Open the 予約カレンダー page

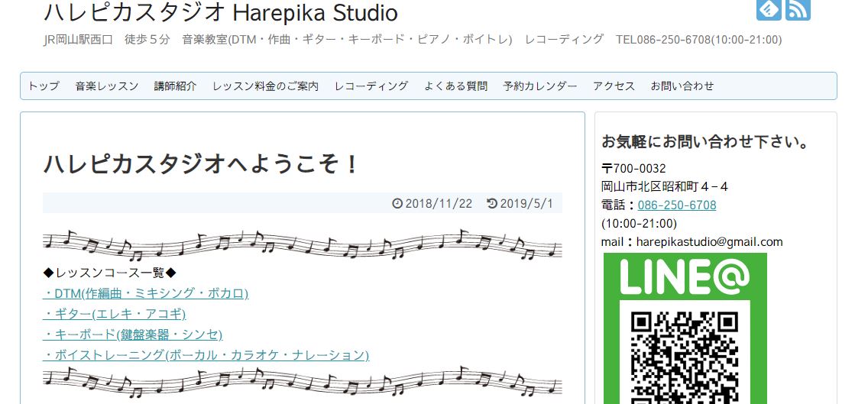[x=540, y=86]
